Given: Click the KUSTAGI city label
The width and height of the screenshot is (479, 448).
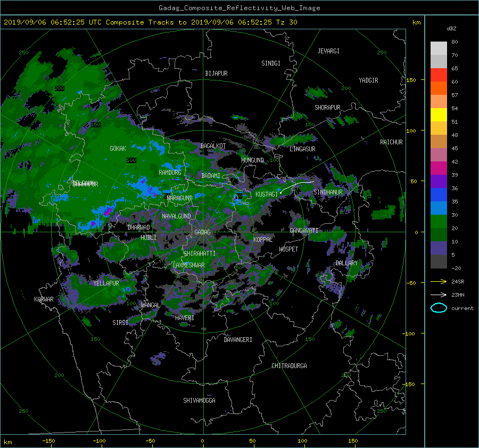Looking at the screenshot, I should (x=267, y=194).
